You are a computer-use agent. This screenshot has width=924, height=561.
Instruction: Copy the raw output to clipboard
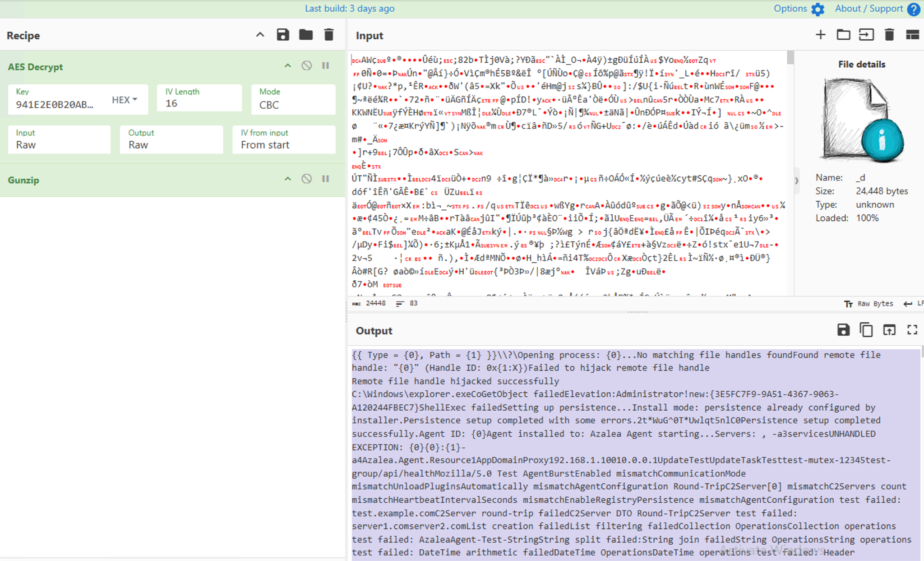pos(866,330)
